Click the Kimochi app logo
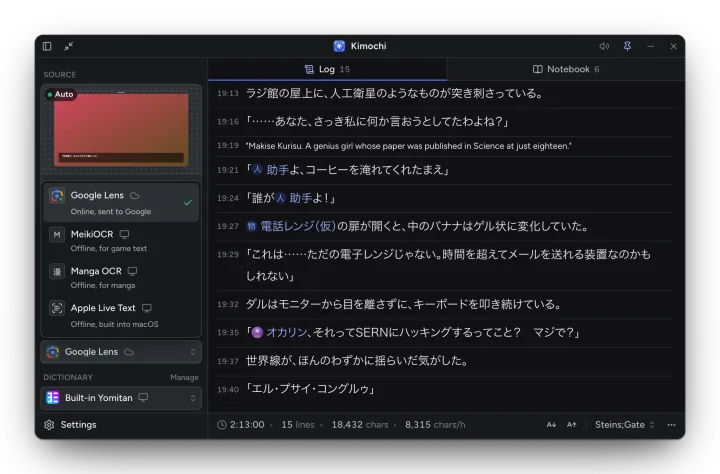720x474 pixels. [x=339, y=46]
